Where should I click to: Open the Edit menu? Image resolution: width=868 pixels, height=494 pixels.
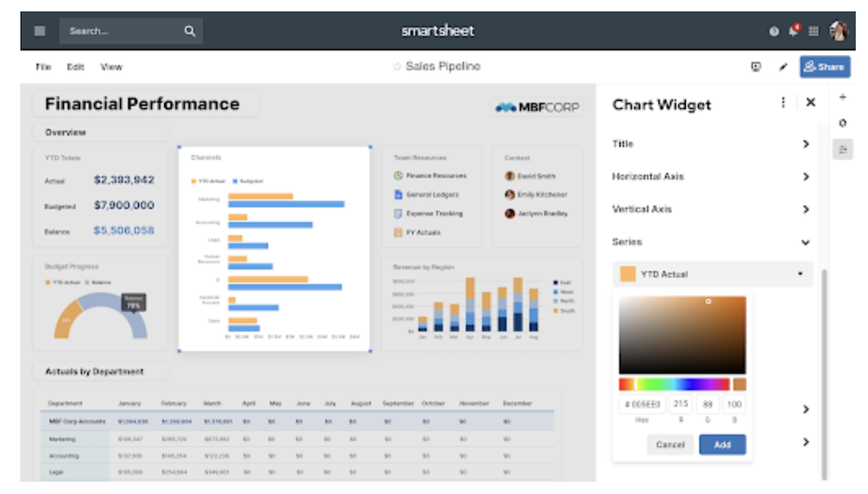click(75, 67)
